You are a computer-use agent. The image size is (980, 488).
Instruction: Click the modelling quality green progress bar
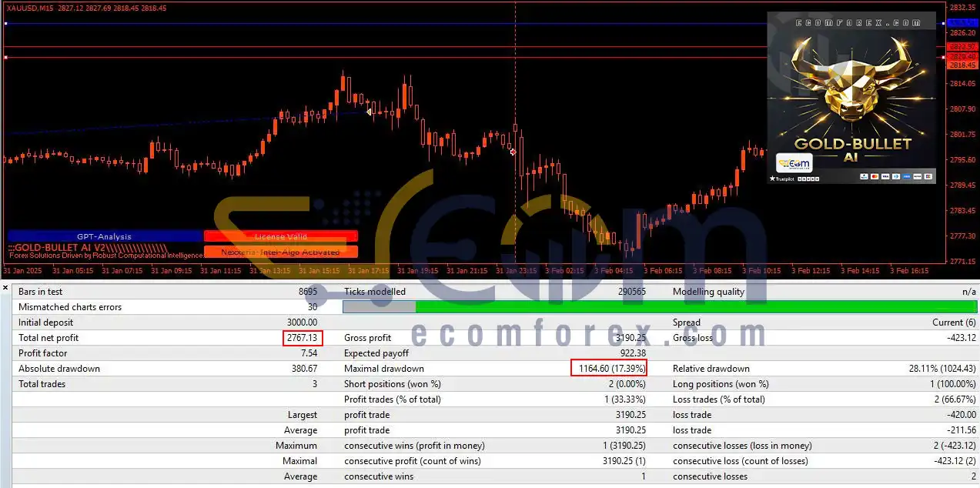pos(696,307)
